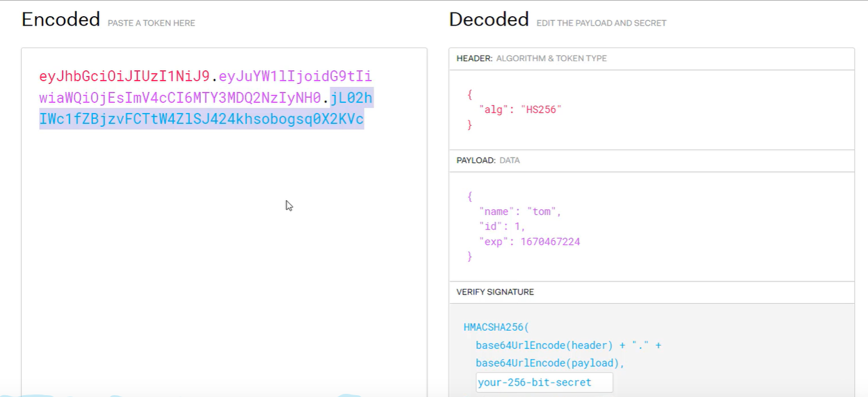Click the base64UrlEncode(header) line

tap(568, 345)
